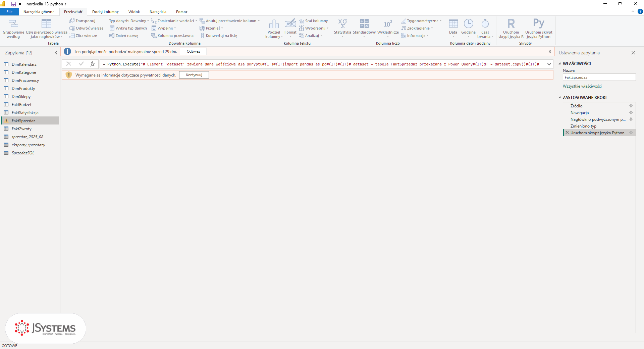The image size is (644, 349).
Task: Open the Podziel kolumny tool
Action: point(274,28)
